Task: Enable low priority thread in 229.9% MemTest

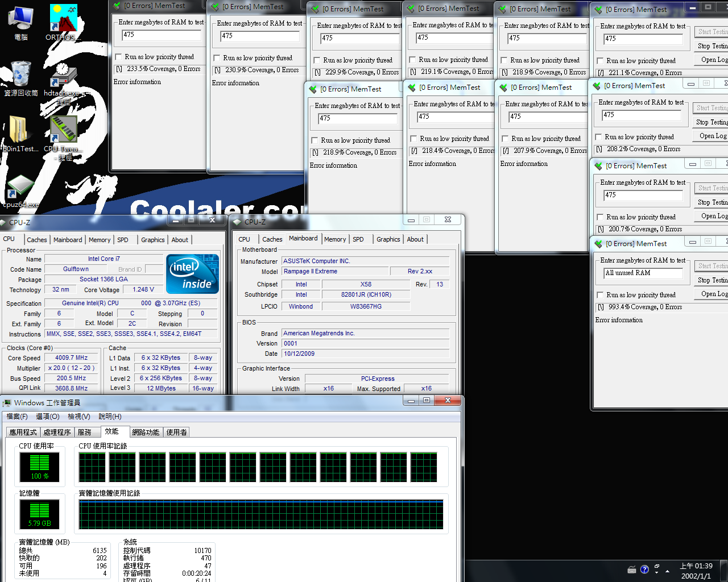Action: [317, 60]
